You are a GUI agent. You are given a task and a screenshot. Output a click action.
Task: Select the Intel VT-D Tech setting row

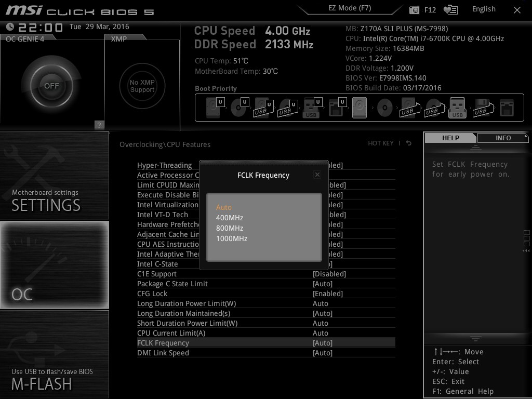coord(163,215)
